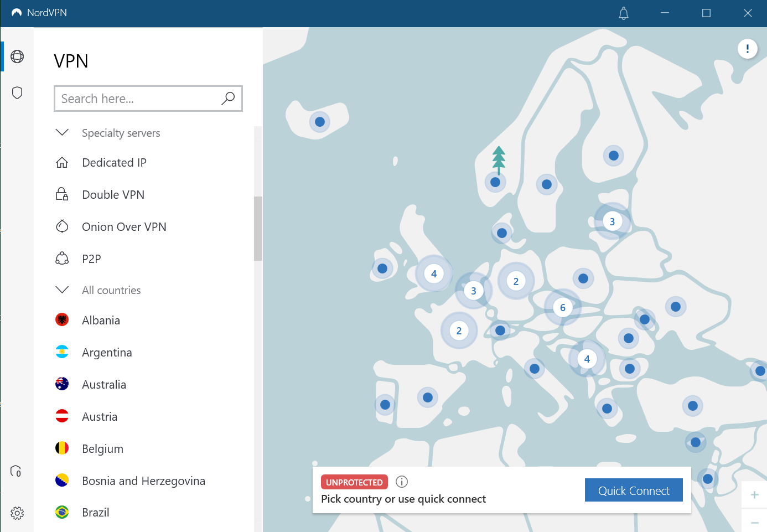Open the Baltic cluster marked 3
The width and height of the screenshot is (767, 532).
[612, 221]
